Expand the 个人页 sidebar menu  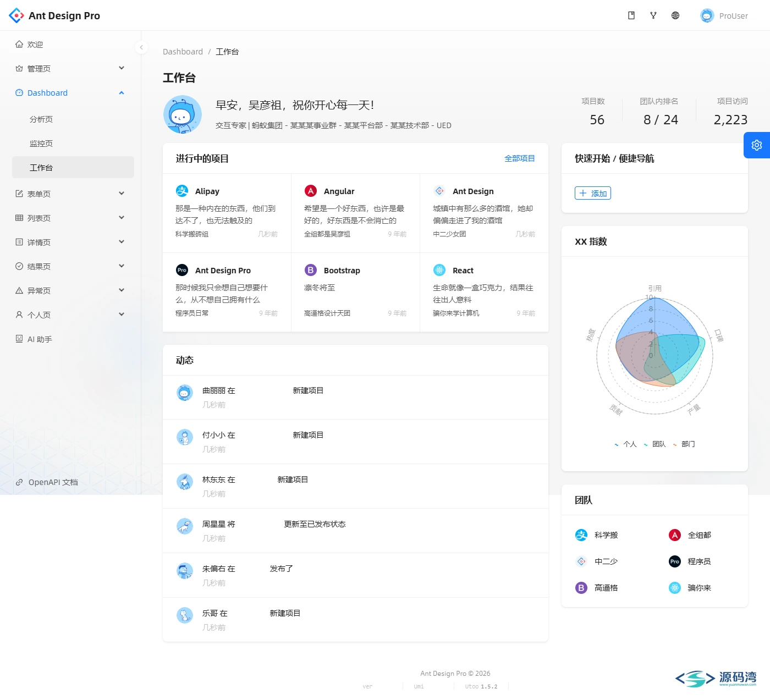pyautogui.click(x=73, y=315)
